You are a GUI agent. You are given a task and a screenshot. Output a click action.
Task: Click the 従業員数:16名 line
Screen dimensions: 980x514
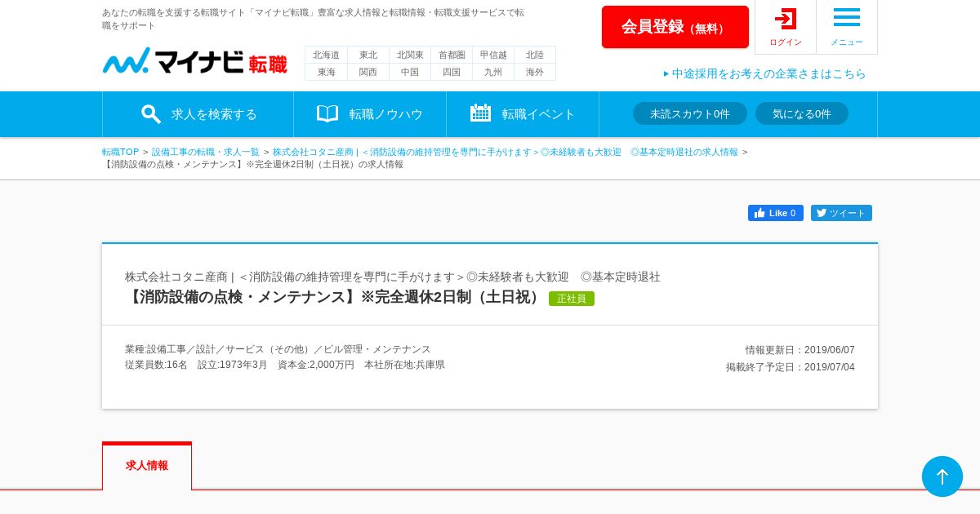click(285, 365)
